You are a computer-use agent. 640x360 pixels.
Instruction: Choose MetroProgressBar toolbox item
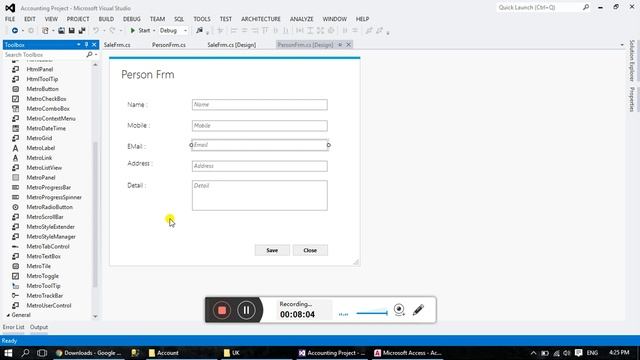click(49, 187)
